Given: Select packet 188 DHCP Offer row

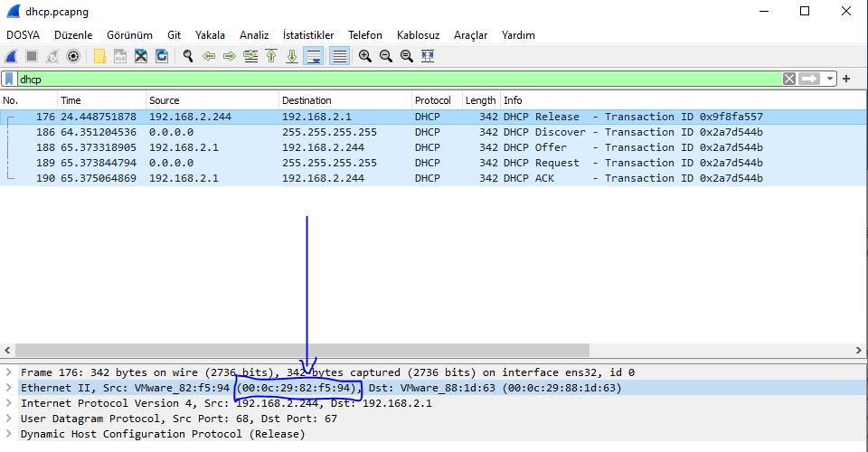Looking at the screenshot, I should click(433, 147).
